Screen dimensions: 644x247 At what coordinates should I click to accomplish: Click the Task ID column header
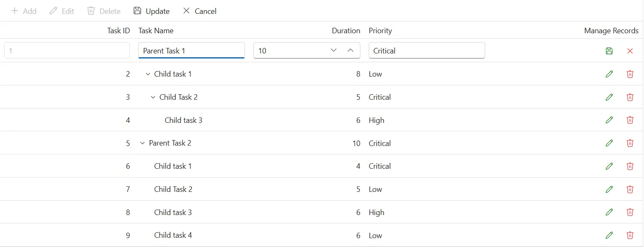click(118, 31)
